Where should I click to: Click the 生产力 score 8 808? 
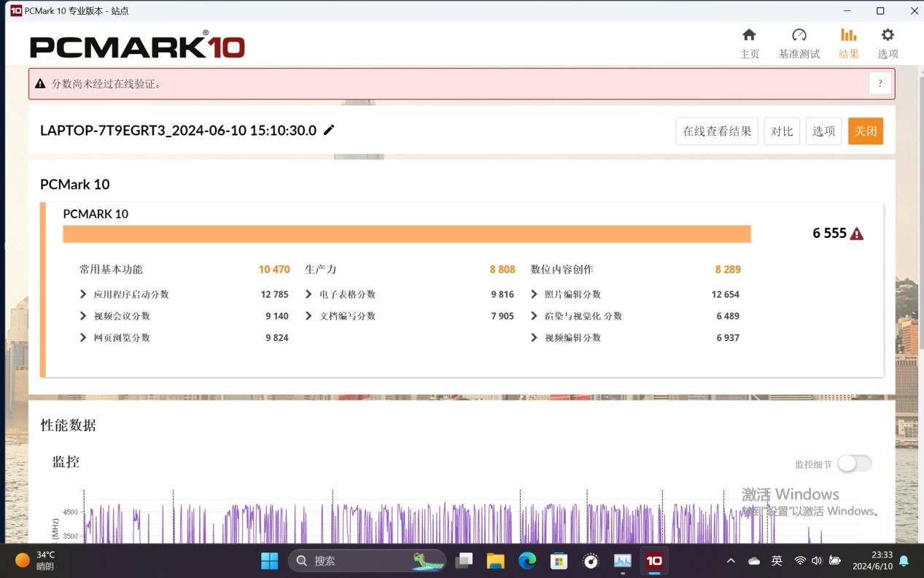502,269
